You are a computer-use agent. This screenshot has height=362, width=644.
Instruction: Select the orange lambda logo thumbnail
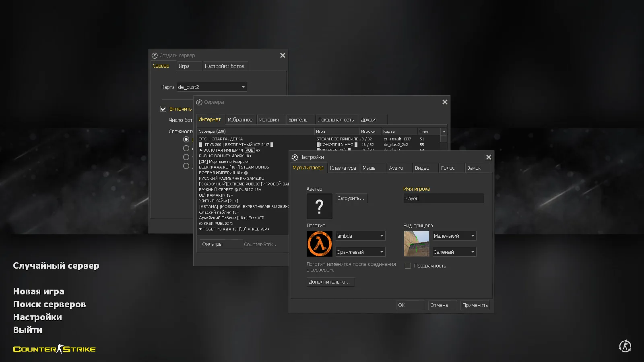point(319,243)
